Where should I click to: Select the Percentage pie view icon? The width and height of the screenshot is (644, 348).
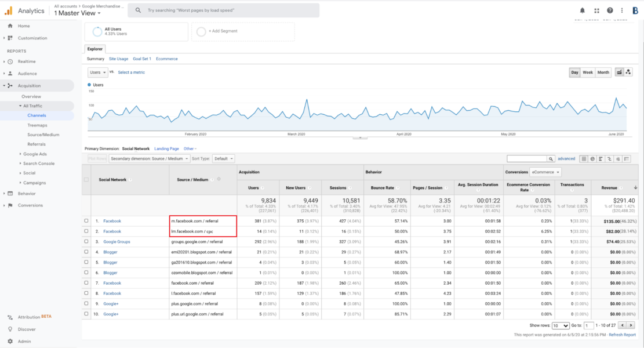592,158
